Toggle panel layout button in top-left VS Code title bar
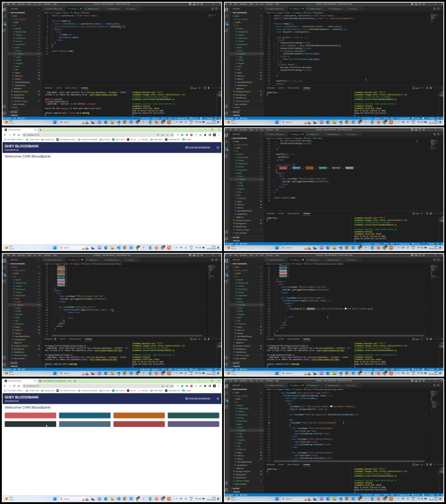This screenshot has height=504, width=446. click(x=194, y=4)
